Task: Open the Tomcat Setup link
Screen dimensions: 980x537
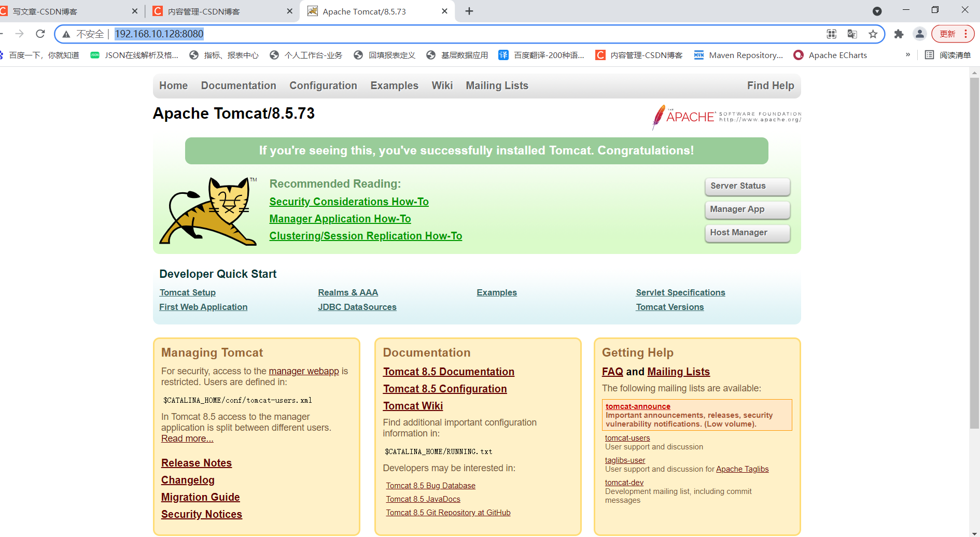Action: (187, 292)
